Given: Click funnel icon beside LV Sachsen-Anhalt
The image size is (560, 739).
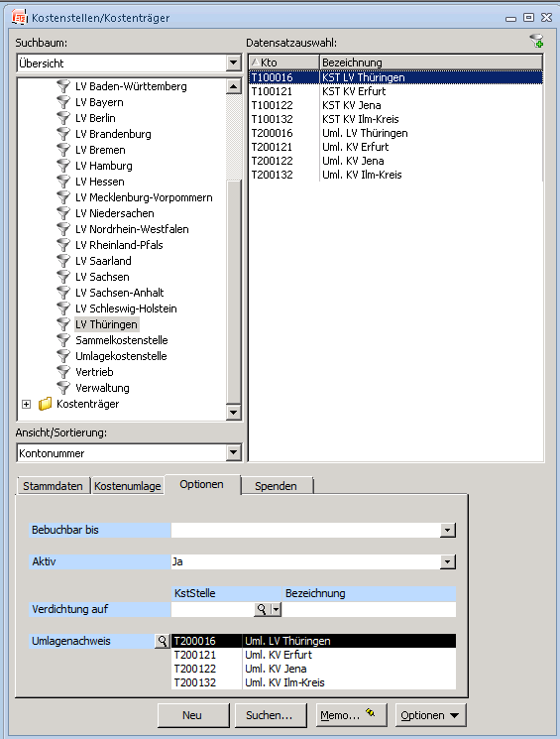Looking at the screenshot, I should (63, 293).
